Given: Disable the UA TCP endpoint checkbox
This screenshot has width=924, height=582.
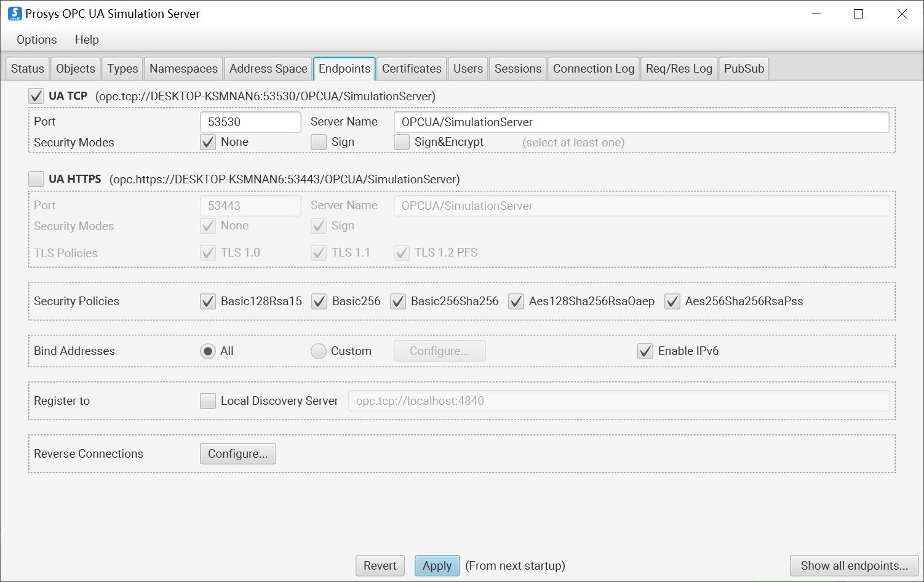Looking at the screenshot, I should pyautogui.click(x=36, y=96).
